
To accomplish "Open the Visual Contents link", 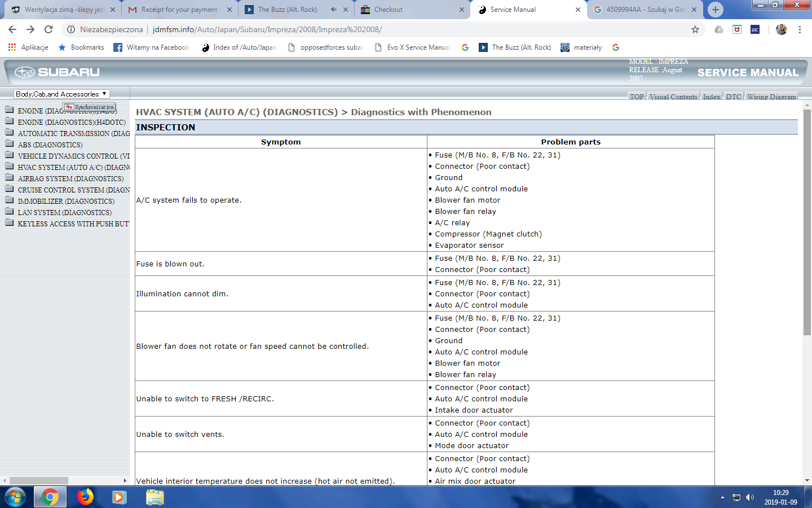I will [673, 97].
